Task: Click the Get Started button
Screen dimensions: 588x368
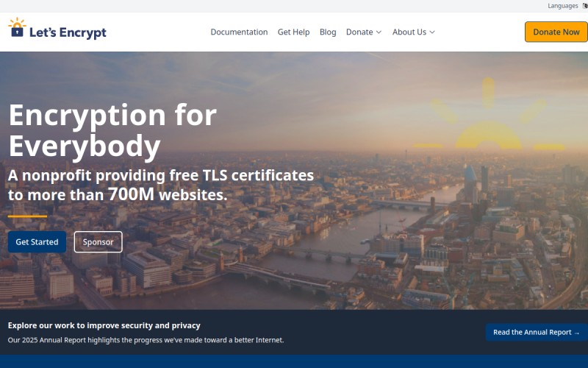Action: 37,242
